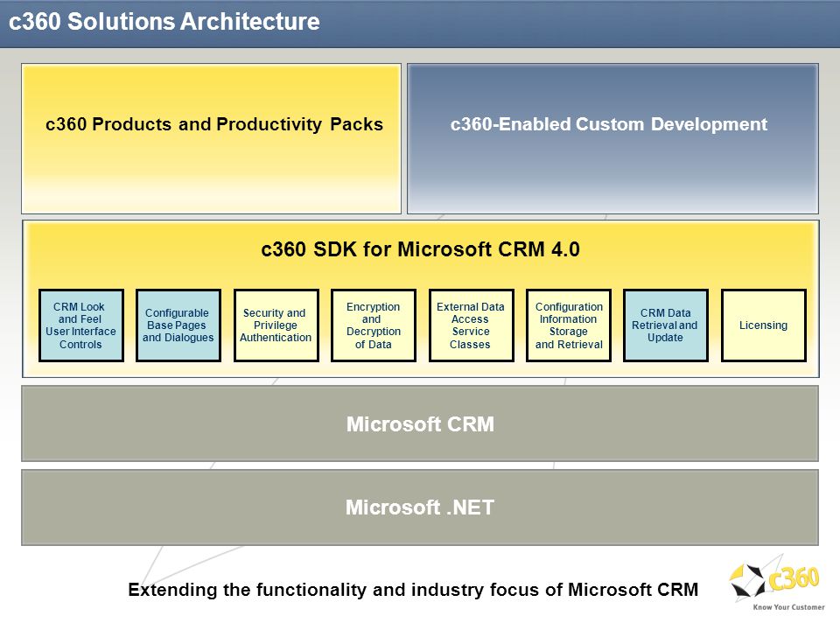This screenshot has width=840, height=630.
Task: Click the c360 Solutions Architecture title
Action: coord(164,22)
